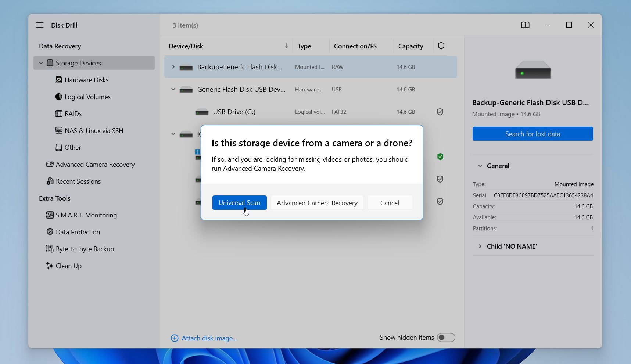Select the Other devices icon
The width and height of the screenshot is (631, 364).
pyautogui.click(x=59, y=147)
